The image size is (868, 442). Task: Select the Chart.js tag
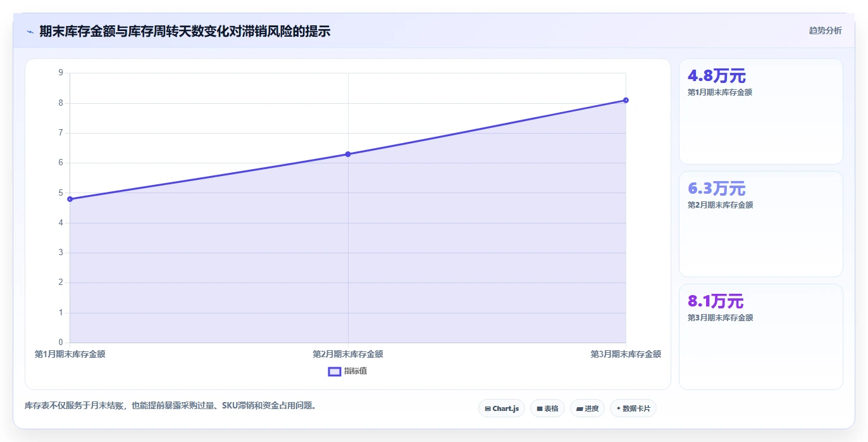pyautogui.click(x=502, y=408)
